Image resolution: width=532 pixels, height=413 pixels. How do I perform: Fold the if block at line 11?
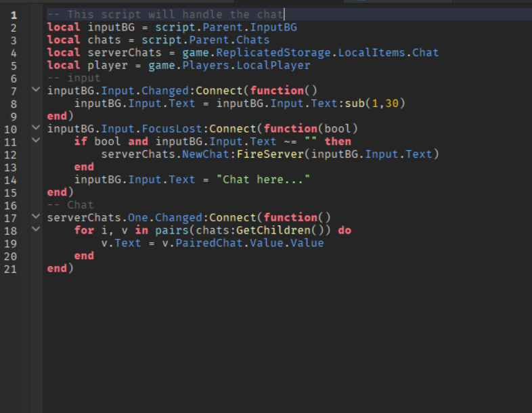tap(36, 140)
